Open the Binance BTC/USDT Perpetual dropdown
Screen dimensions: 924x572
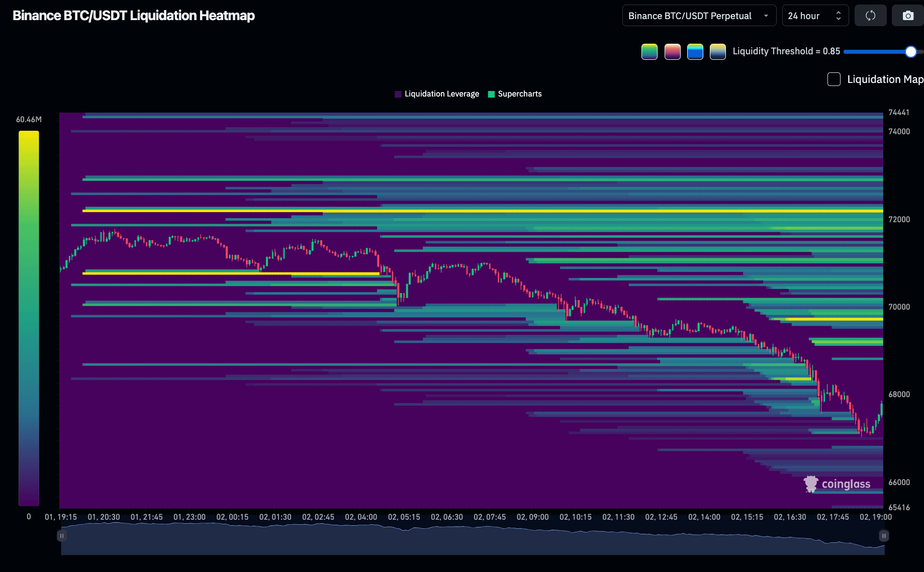coord(699,16)
